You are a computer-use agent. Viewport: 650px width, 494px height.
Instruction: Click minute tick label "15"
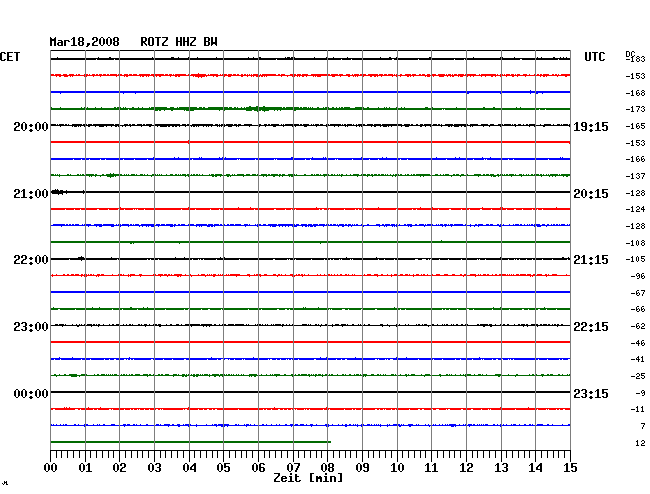click(x=570, y=468)
